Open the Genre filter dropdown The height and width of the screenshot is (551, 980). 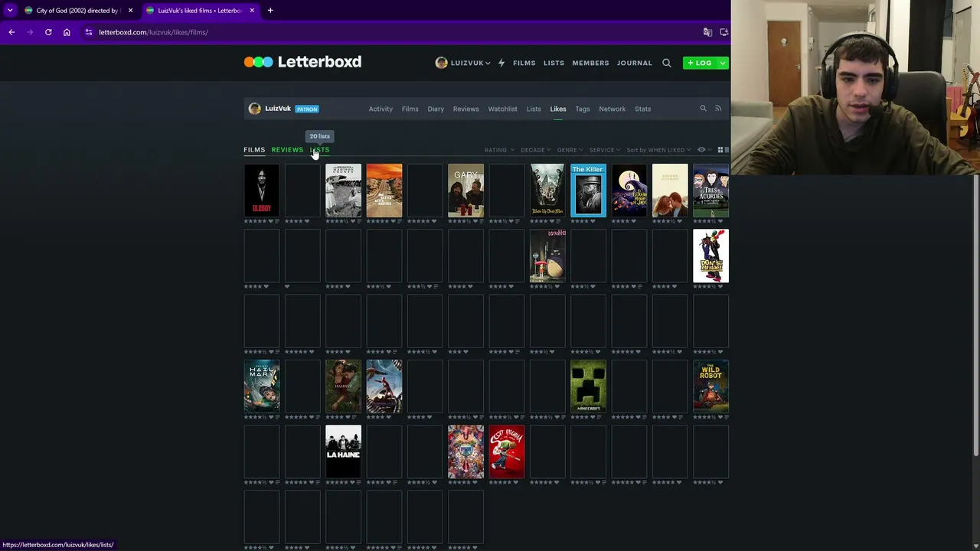[x=570, y=150]
